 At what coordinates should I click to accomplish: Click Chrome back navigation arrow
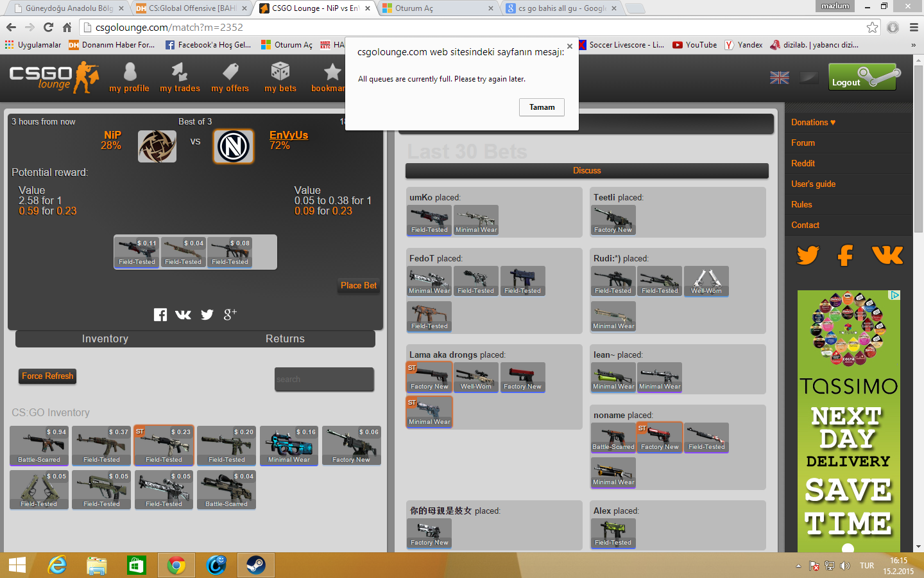pyautogui.click(x=11, y=28)
